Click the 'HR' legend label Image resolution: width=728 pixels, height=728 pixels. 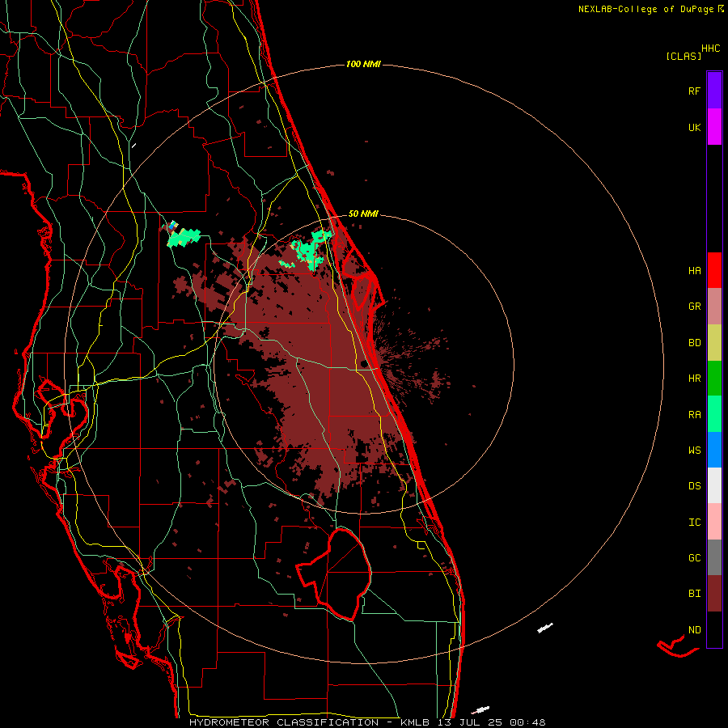click(x=694, y=379)
